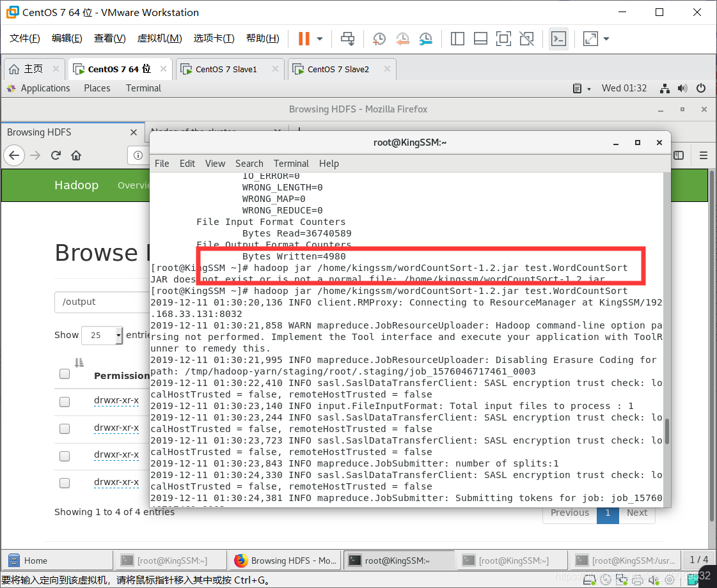Check the first drwxr-xr-x row checkbox
The image size is (717, 588).
[65, 401]
